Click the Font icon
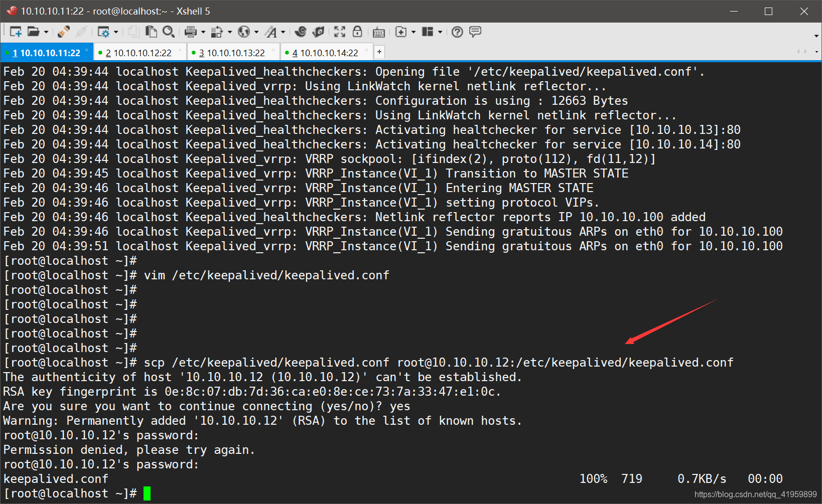The image size is (822, 504). pyautogui.click(x=271, y=32)
